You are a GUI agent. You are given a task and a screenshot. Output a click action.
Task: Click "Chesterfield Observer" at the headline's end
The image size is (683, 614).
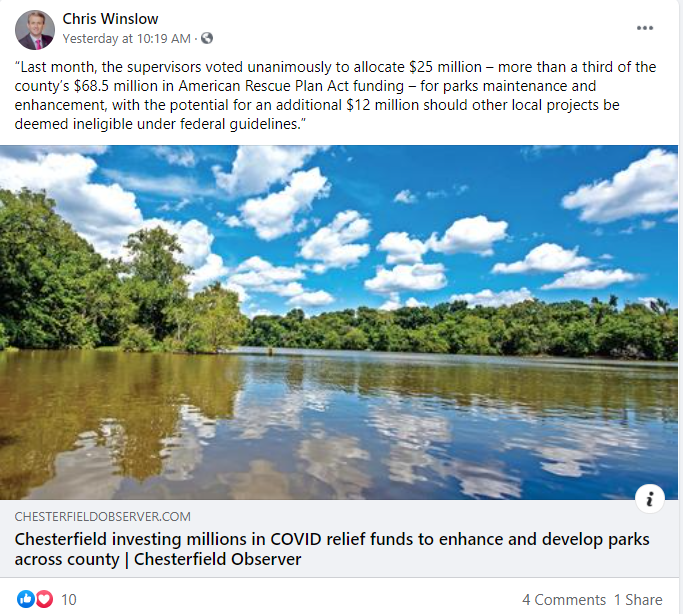(218, 560)
